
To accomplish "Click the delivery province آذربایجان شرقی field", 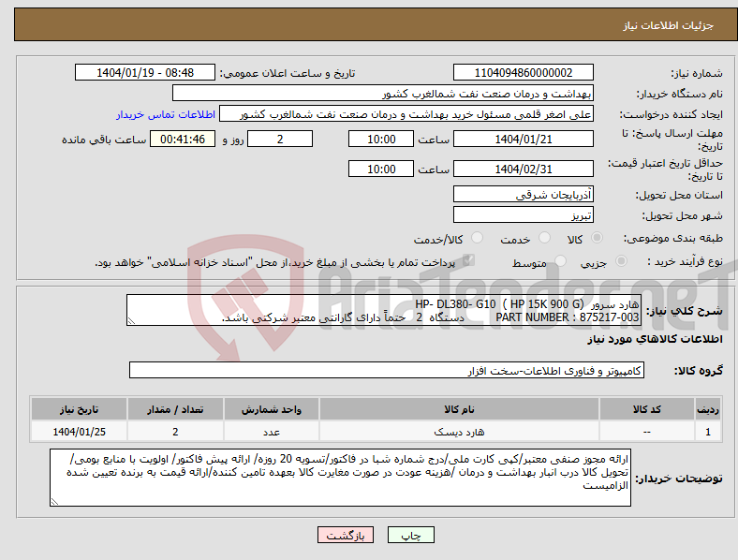I will [x=523, y=194].
